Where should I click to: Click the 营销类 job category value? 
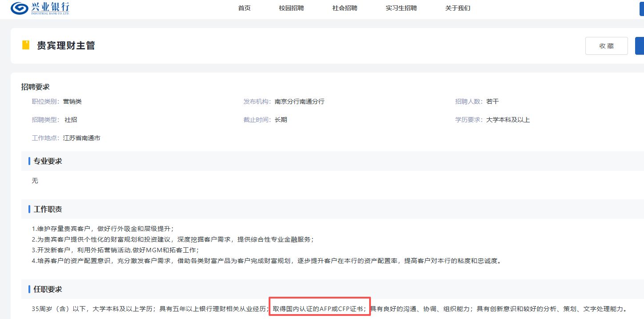(x=72, y=101)
